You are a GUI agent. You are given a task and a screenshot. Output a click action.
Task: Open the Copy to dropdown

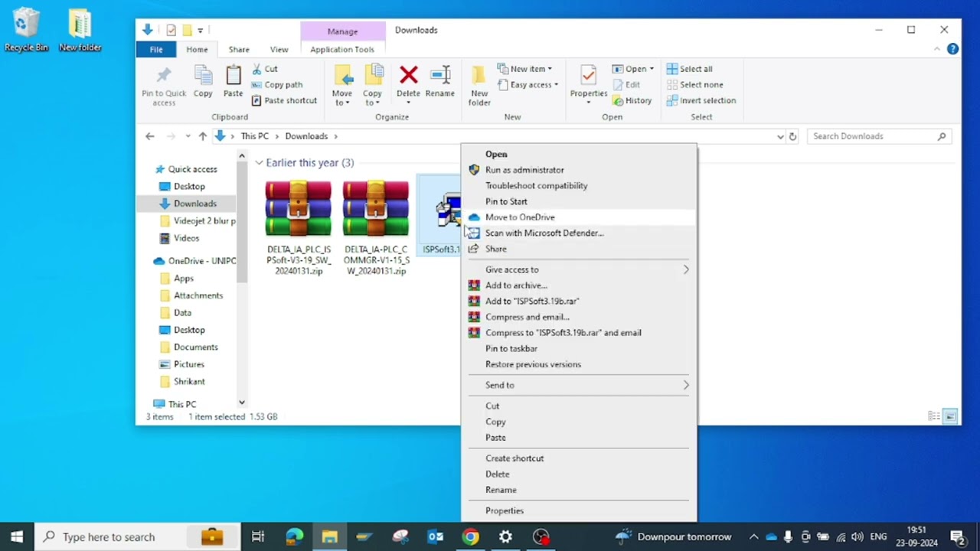point(372,86)
